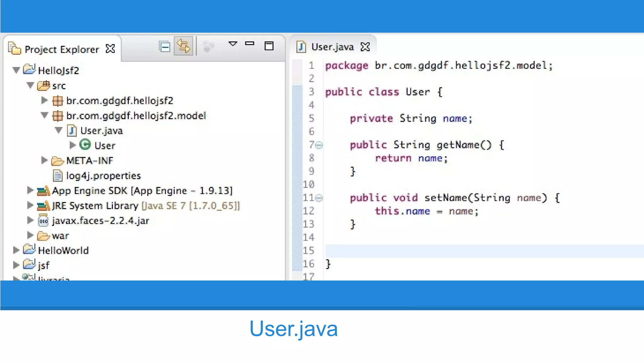Screen dimensions: 644x362
Task: Select log4j.properties in the tree
Action: [103, 176]
